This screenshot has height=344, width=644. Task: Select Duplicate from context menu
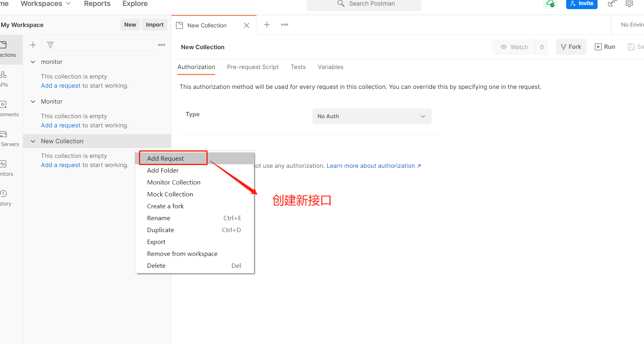tap(195, 230)
